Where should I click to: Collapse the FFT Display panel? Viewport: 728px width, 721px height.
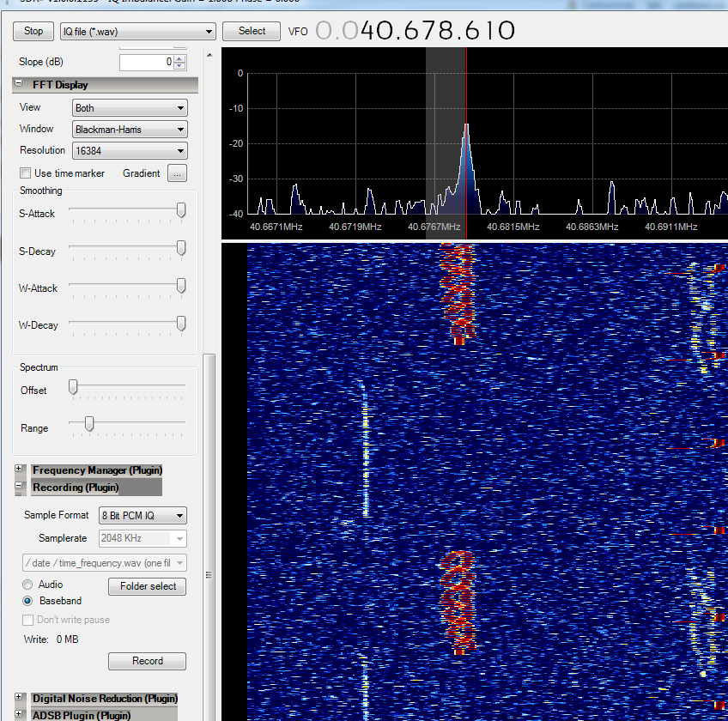click(x=19, y=83)
